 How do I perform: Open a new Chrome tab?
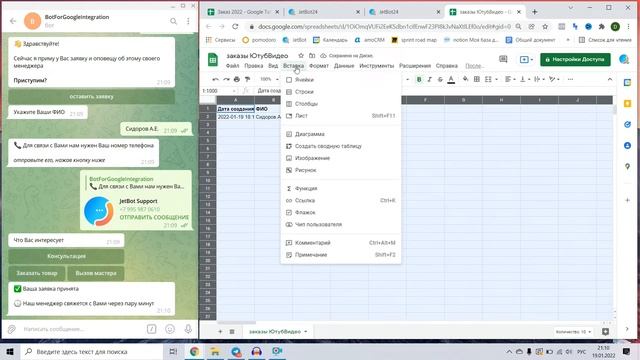(535, 12)
